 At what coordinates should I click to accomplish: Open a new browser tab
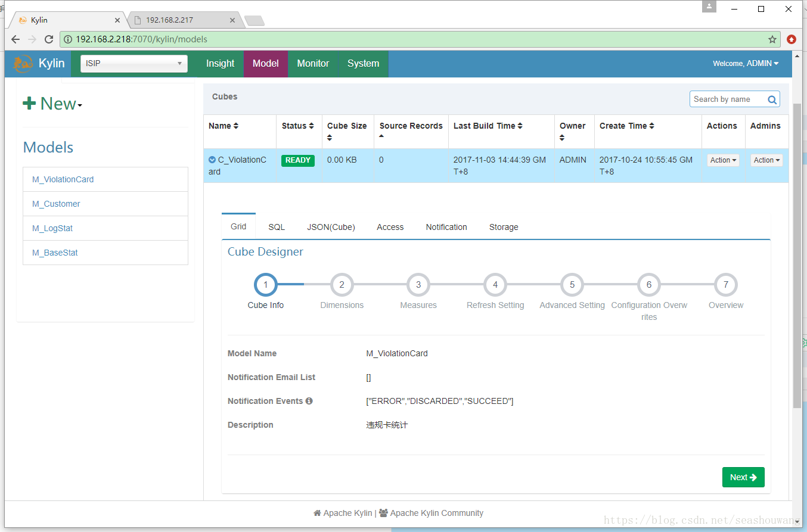[254, 21]
